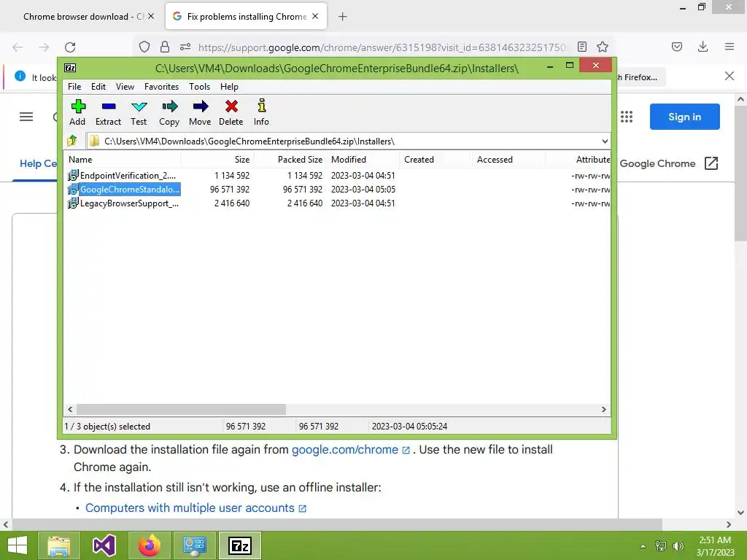Image resolution: width=747 pixels, height=560 pixels.
Task: Go up one folder level in 7-Zip
Action: coord(72,141)
